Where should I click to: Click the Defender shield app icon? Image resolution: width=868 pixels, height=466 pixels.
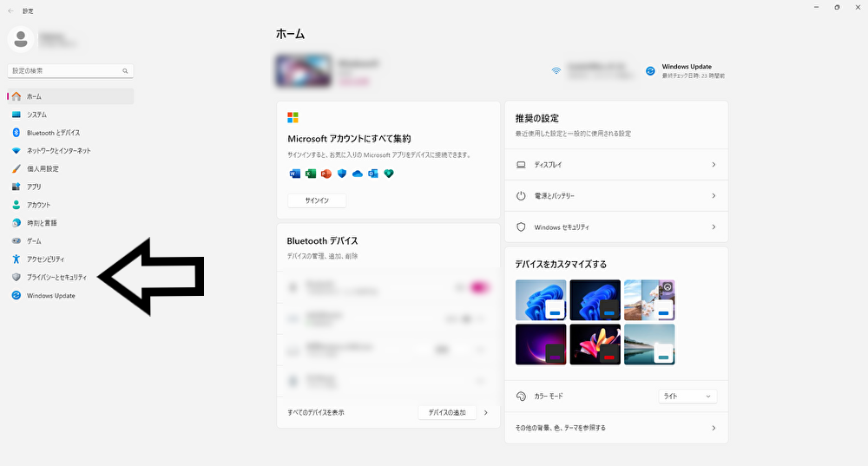(341, 174)
